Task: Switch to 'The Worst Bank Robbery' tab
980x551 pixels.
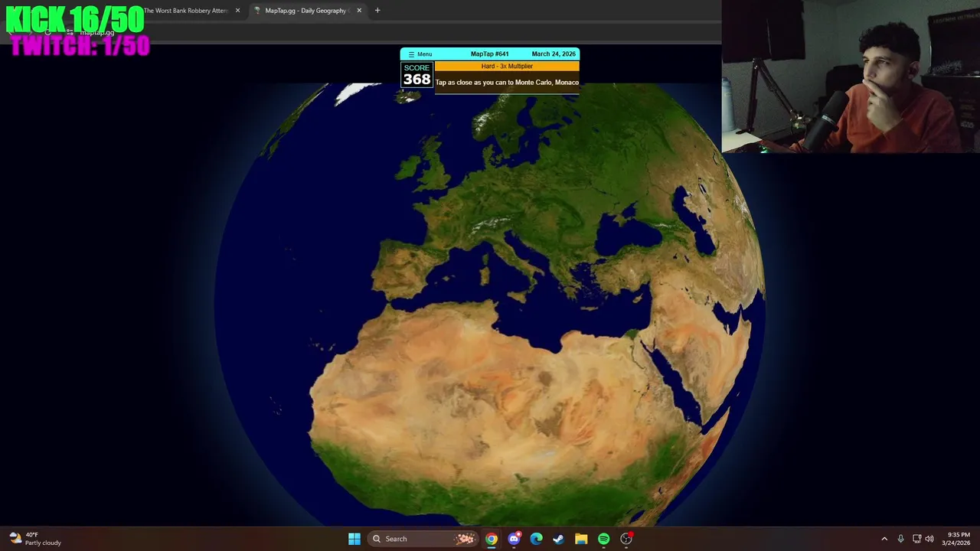Action: click(x=186, y=11)
